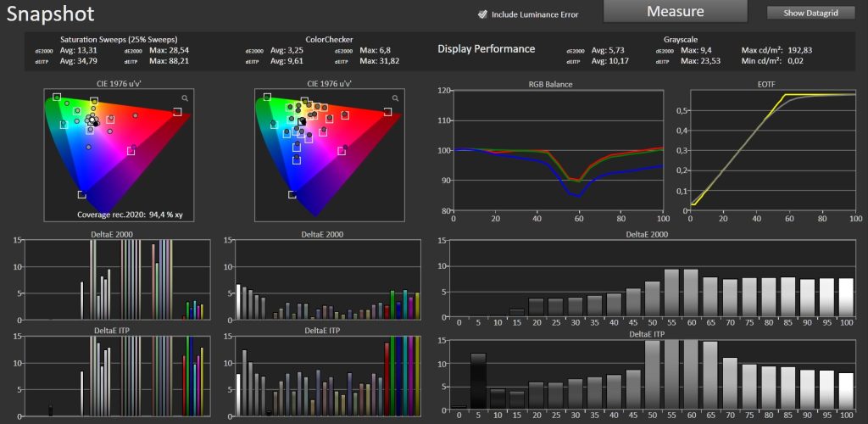Select green primary target in left CIE chart
868x424 pixels.
click(57, 98)
